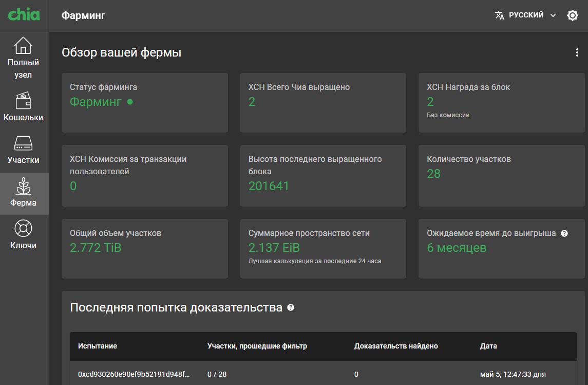Click total plot size 2.772 TiB
Image resolution: width=588 pixels, height=385 pixels.
coord(96,248)
